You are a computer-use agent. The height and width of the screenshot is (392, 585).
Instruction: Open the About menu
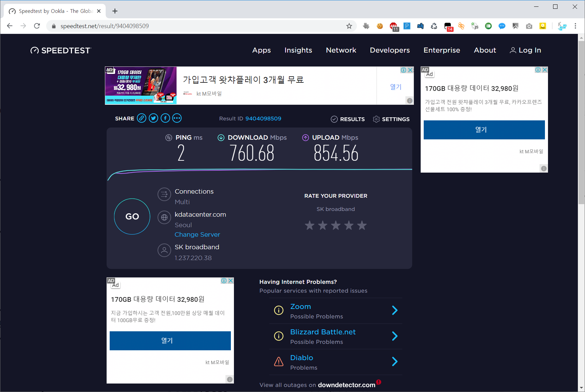click(x=485, y=50)
